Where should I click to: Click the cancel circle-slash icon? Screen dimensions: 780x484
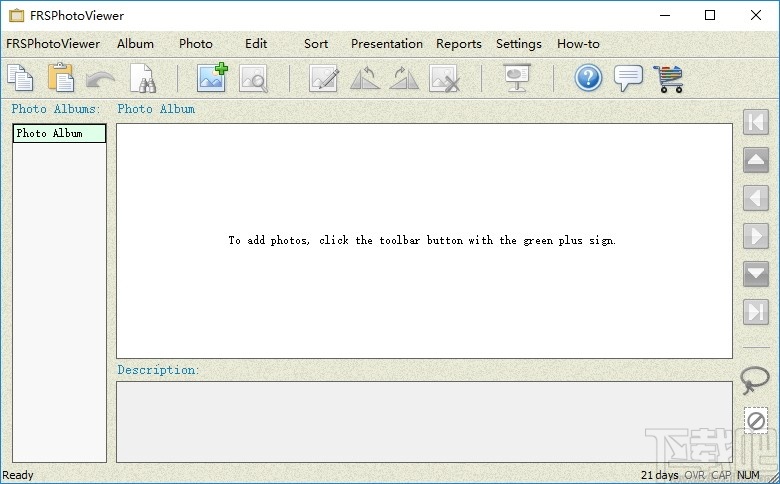tap(756, 421)
